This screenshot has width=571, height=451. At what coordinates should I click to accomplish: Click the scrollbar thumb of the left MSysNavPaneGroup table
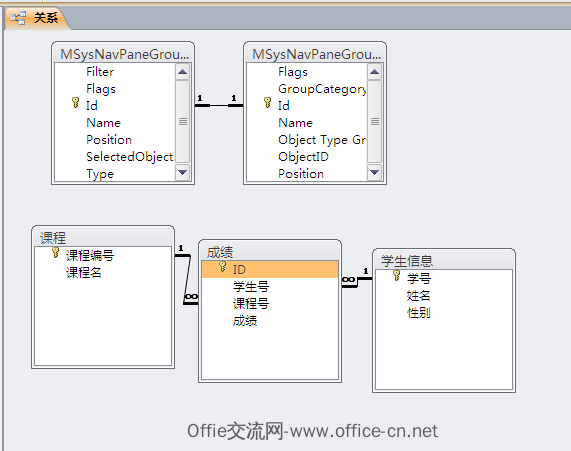click(x=182, y=121)
